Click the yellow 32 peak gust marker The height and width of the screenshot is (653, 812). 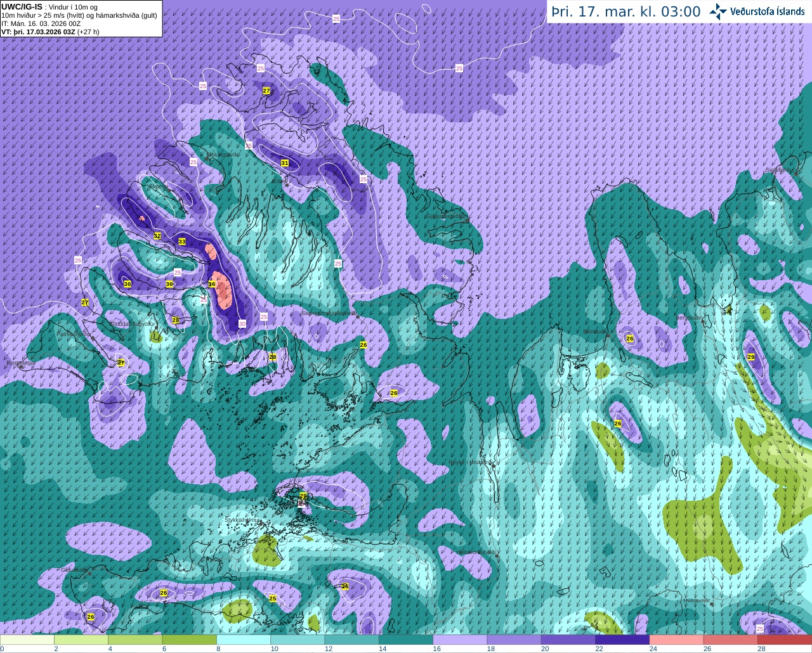click(x=157, y=236)
